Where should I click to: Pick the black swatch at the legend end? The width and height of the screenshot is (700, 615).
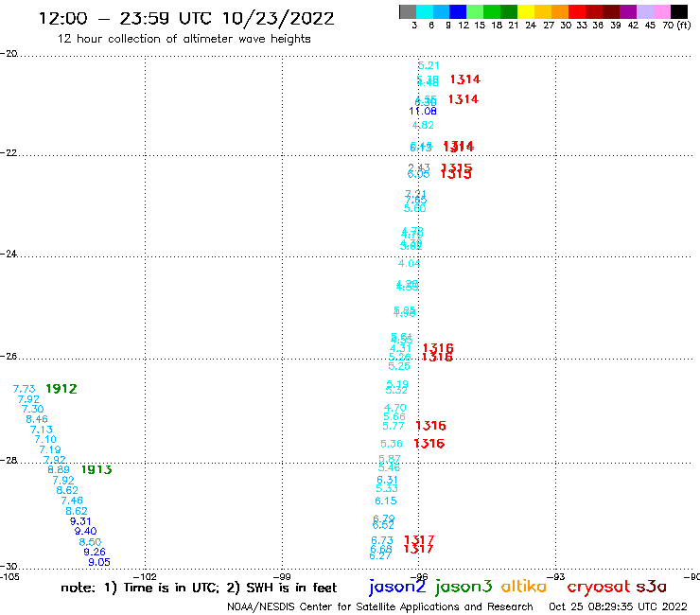pos(679,11)
